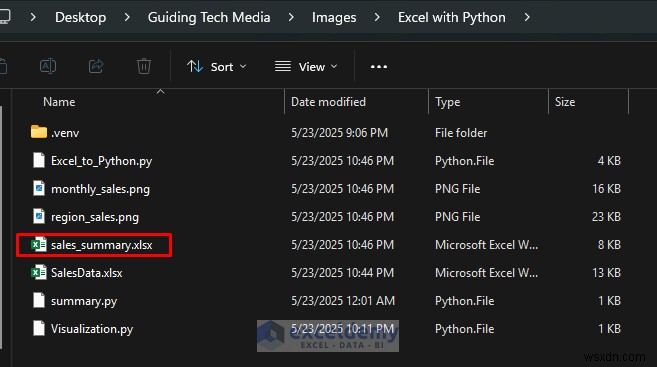The image size is (657, 367).
Task: Select monthly_sales.png file icon
Action: coord(39,188)
